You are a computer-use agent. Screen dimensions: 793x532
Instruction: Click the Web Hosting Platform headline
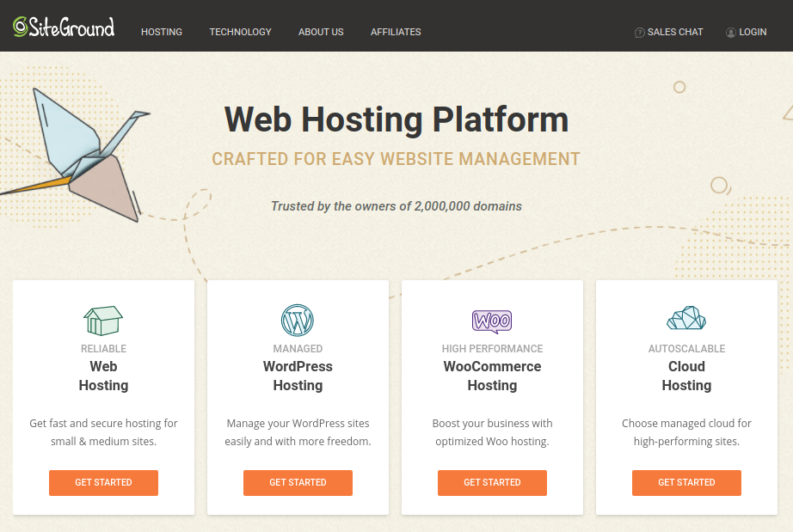(x=396, y=119)
